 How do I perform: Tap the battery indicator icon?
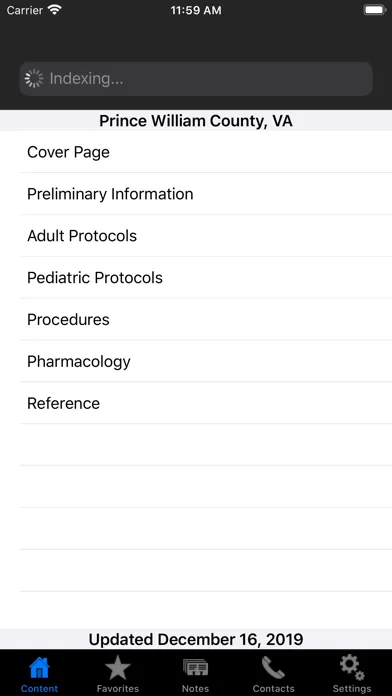[x=375, y=10]
